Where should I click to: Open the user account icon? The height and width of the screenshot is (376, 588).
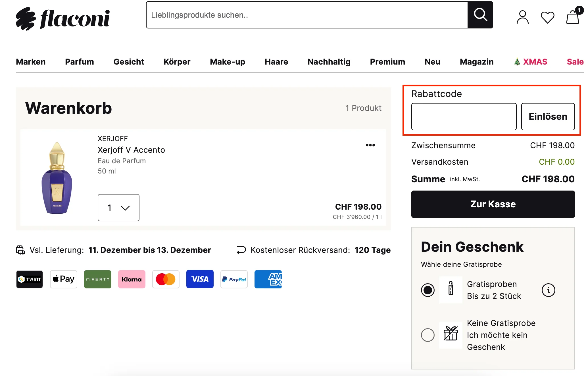point(522,17)
